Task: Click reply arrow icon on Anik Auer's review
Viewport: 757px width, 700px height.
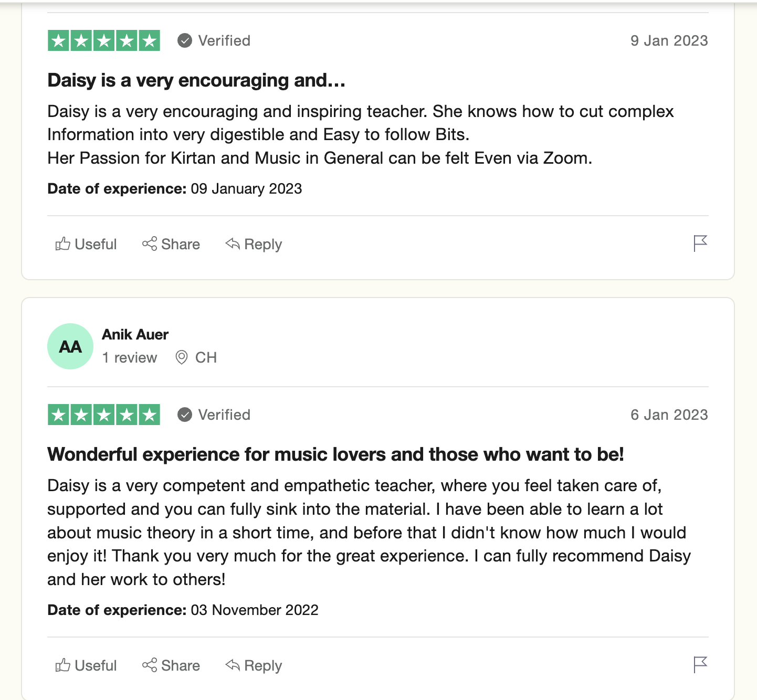Action: [233, 665]
